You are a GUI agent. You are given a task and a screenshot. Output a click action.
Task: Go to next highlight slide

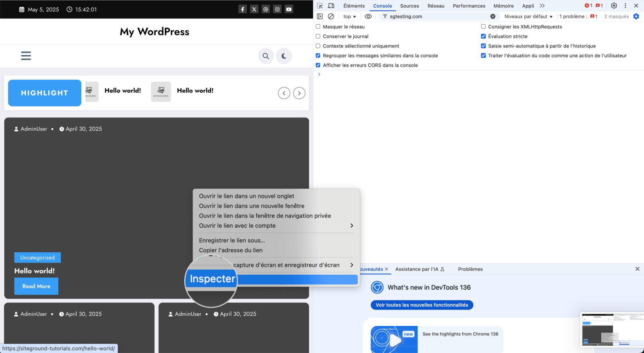pyautogui.click(x=299, y=93)
